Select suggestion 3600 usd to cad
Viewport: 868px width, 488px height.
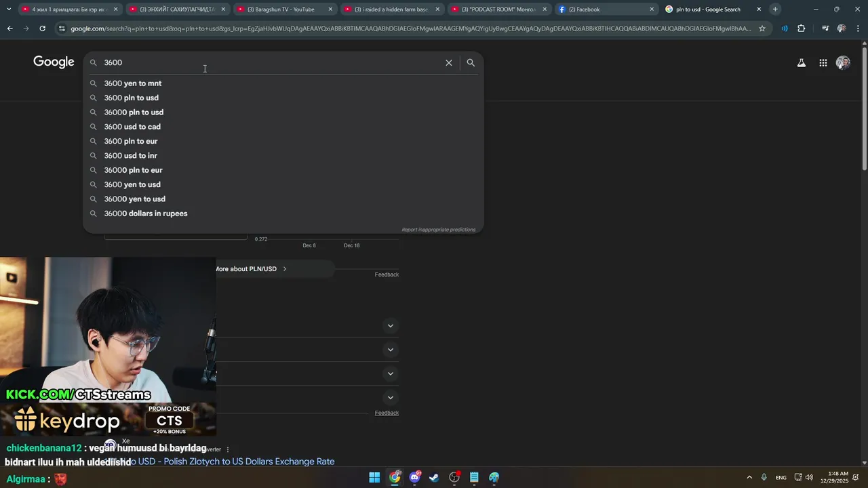(283, 127)
